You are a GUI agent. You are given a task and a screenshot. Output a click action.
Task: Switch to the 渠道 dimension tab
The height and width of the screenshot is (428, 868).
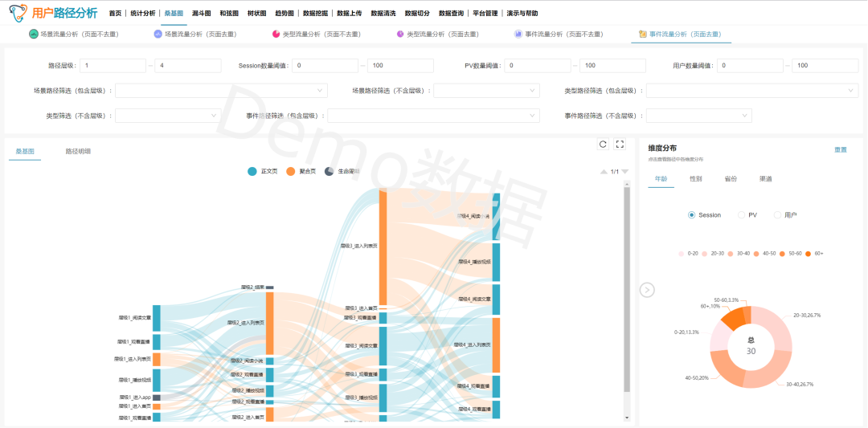766,178
